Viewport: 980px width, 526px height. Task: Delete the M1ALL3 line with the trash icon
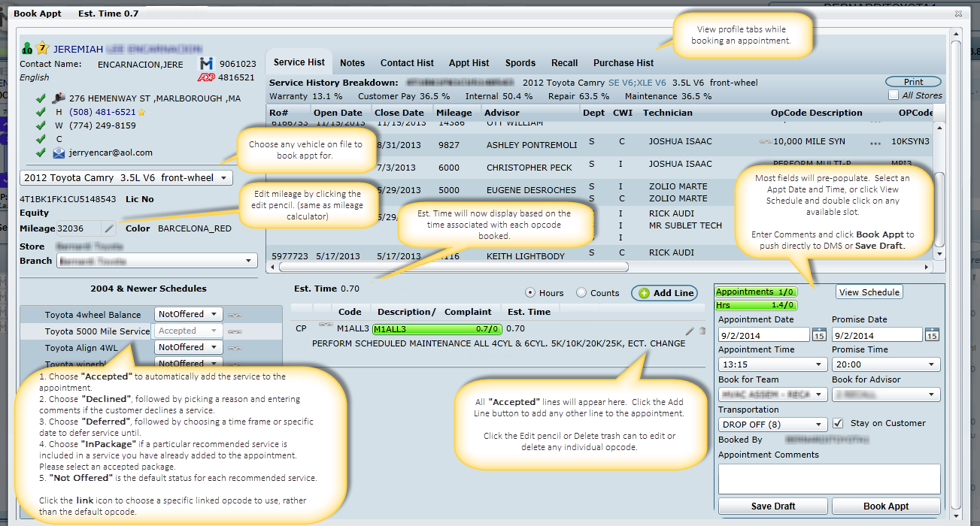[x=702, y=331]
